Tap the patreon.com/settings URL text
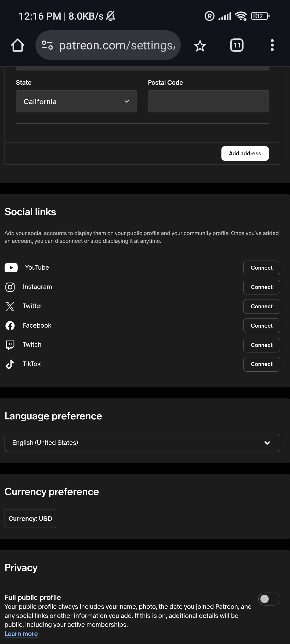Screen dimensions: 290x644 pyautogui.click(x=117, y=45)
